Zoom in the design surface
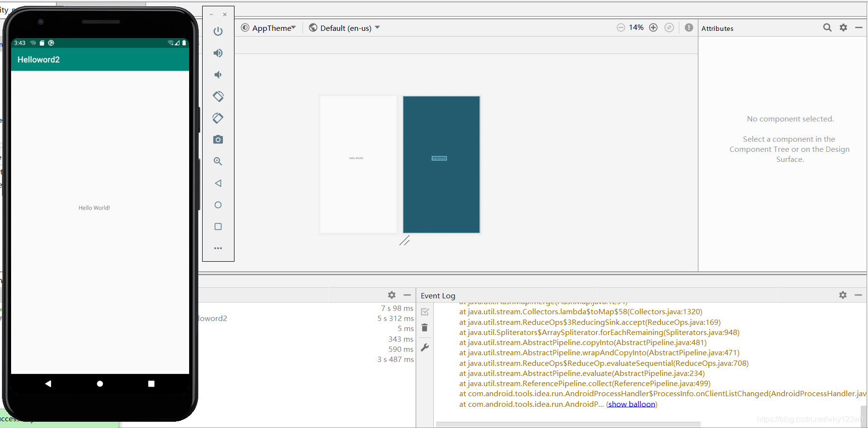This screenshot has width=868, height=428. 653,27
